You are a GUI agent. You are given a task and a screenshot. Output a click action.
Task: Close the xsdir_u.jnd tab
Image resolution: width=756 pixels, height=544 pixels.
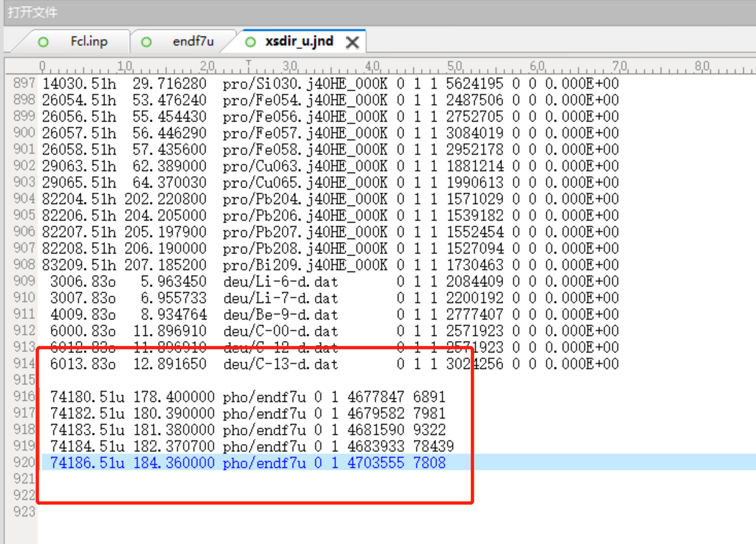[352, 42]
